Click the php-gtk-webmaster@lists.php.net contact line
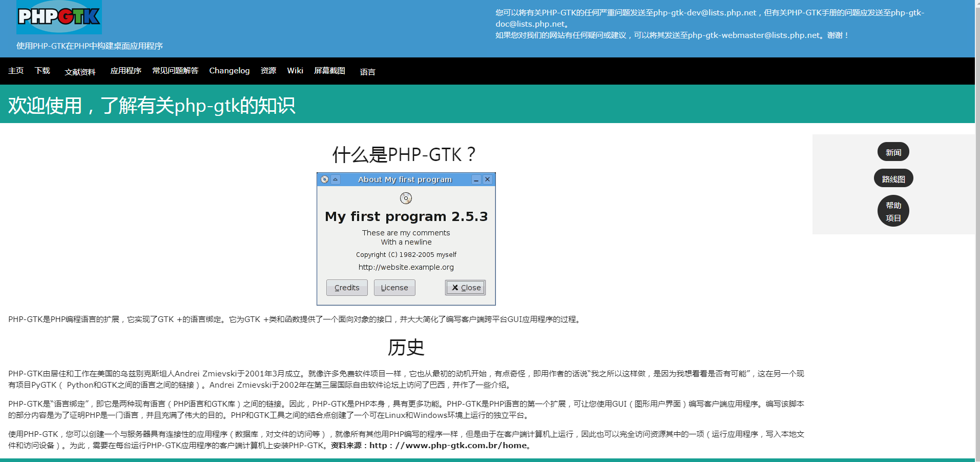This screenshot has width=980, height=462. [673, 35]
